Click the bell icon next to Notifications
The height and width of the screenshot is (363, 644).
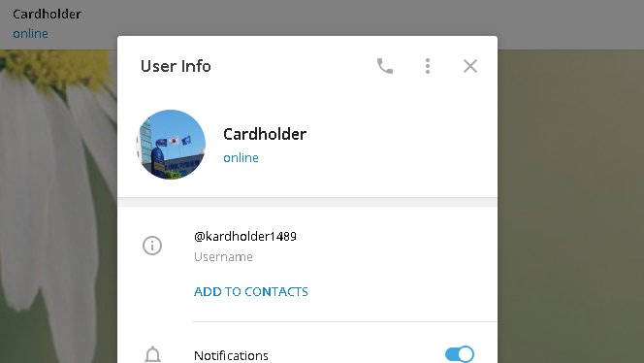point(153,354)
